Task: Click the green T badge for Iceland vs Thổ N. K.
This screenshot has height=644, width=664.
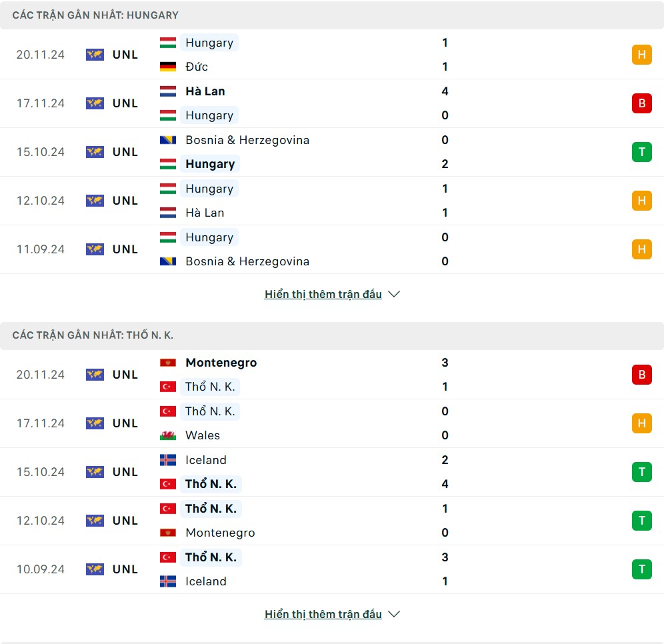Action: click(641, 472)
